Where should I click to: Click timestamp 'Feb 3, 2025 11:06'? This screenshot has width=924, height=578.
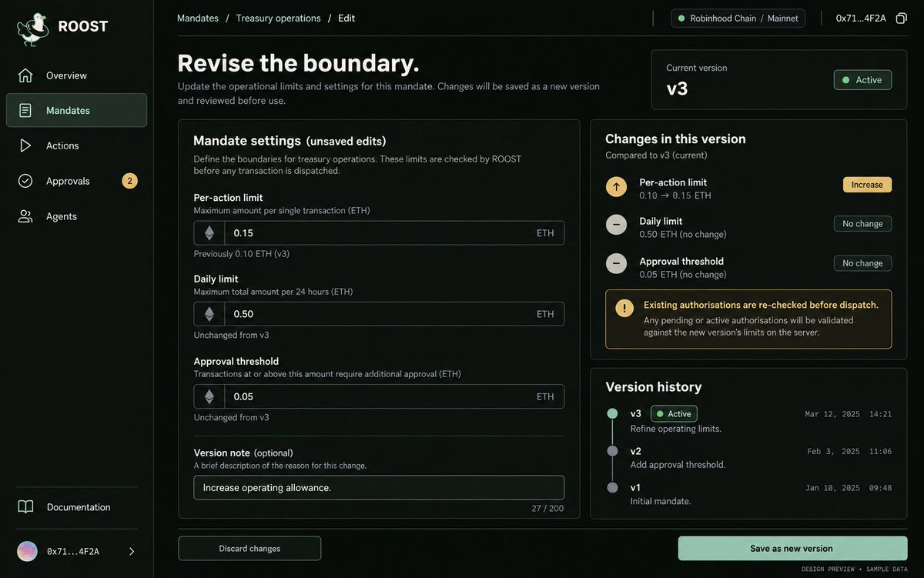coord(850,452)
